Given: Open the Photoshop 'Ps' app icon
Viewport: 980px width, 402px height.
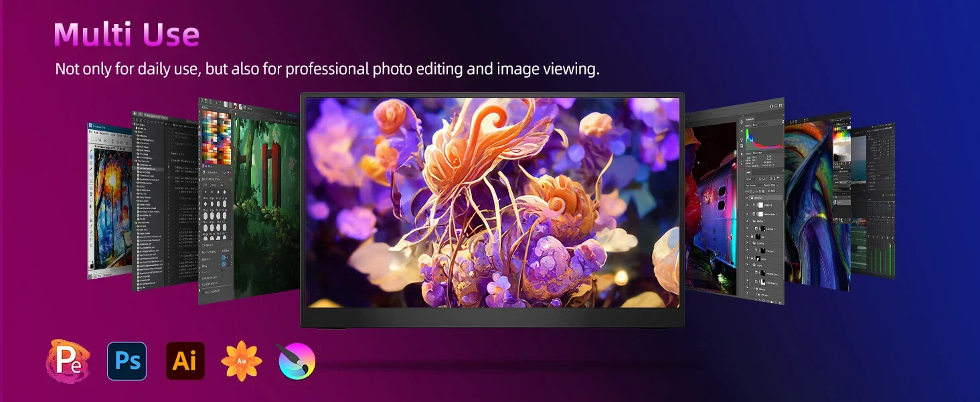Looking at the screenshot, I should pyautogui.click(x=127, y=361).
